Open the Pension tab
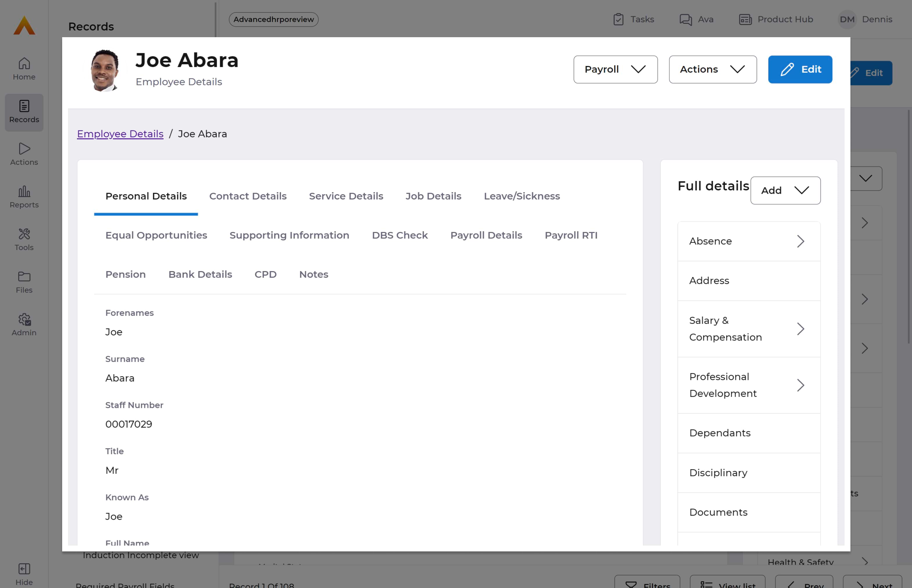The width and height of the screenshot is (912, 588). 125,275
